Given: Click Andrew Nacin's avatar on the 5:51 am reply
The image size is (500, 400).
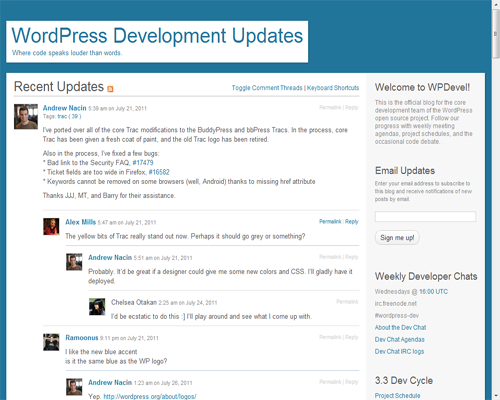Looking at the screenshot, I should point(74,262).
